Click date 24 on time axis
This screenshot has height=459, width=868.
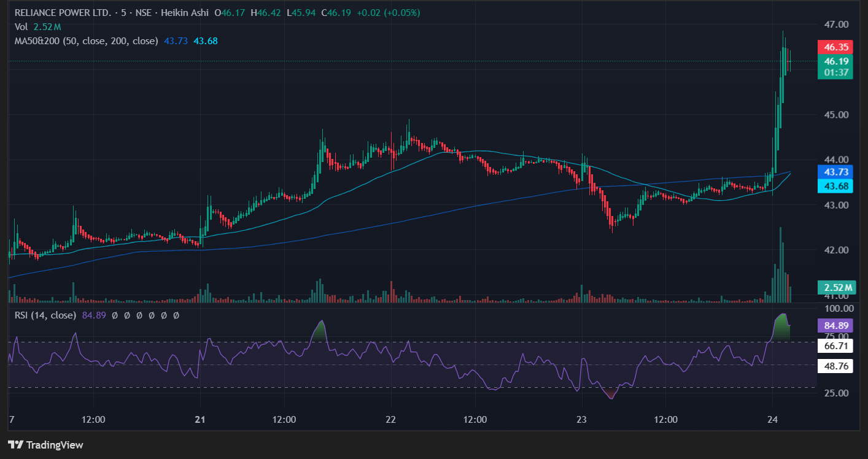(x=773, y=420)
